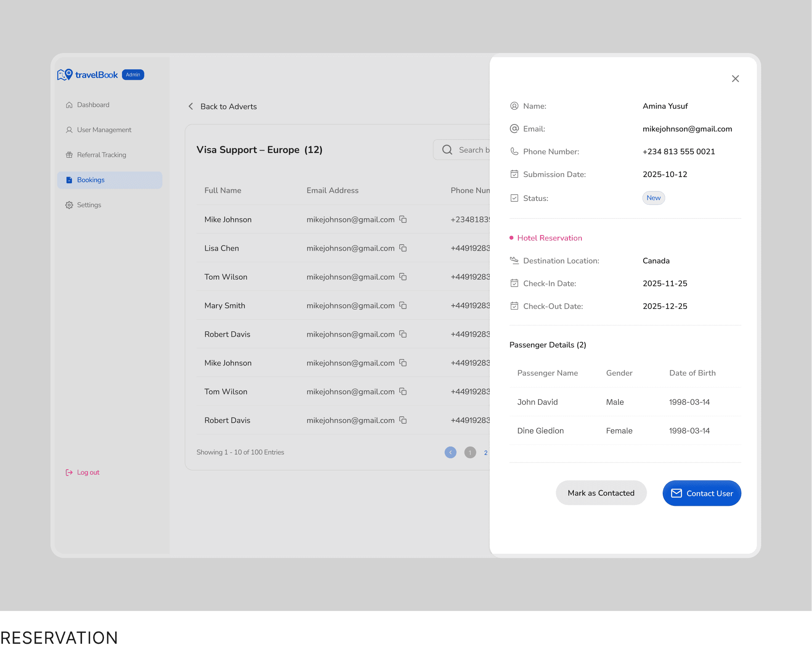Open User Management menu item
This screenshot has height=650, width=812.
pos(104,130)
